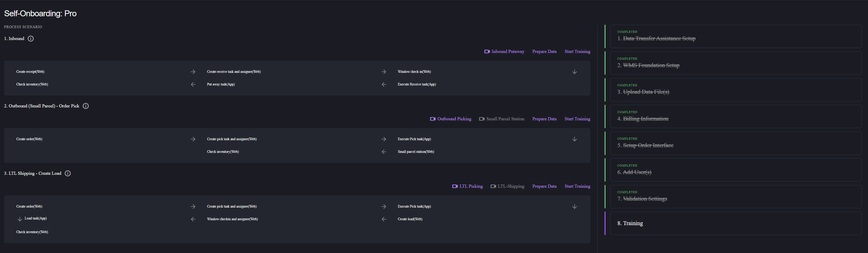Screen dimensions: 868x253
Task: Open the Outbound Picking video
Action: 451,119
